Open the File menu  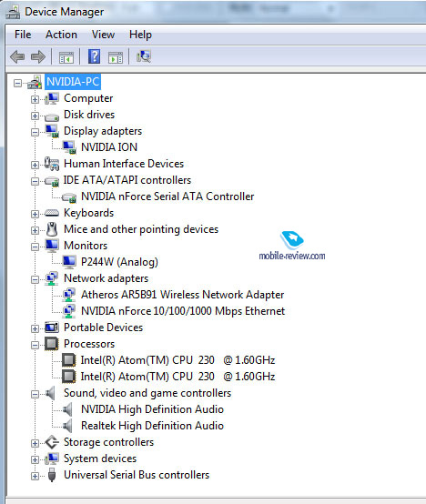point(23,35)
